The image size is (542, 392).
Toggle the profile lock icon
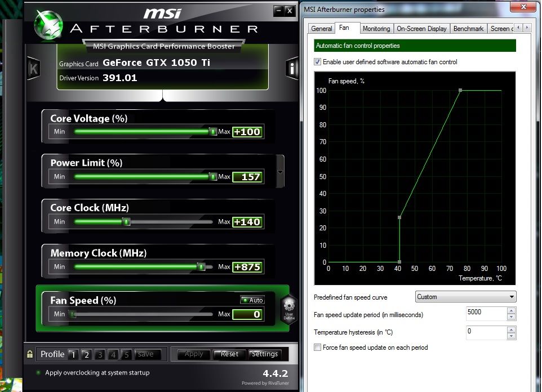pyautogui.click(x=30, y=354)
